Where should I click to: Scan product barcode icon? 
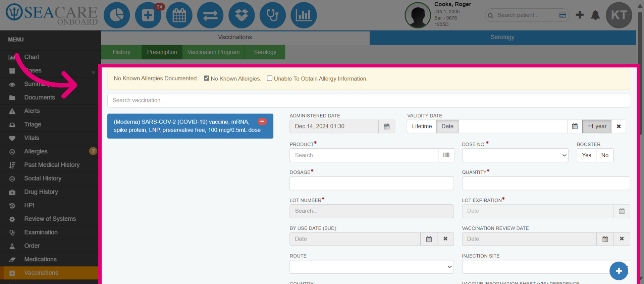[x=446, y=155]
